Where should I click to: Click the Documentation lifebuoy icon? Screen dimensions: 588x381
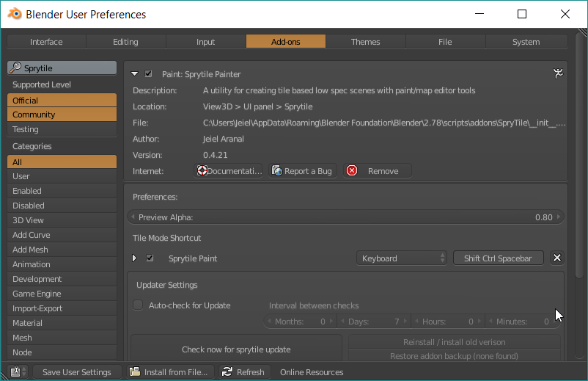pos(202,171)
